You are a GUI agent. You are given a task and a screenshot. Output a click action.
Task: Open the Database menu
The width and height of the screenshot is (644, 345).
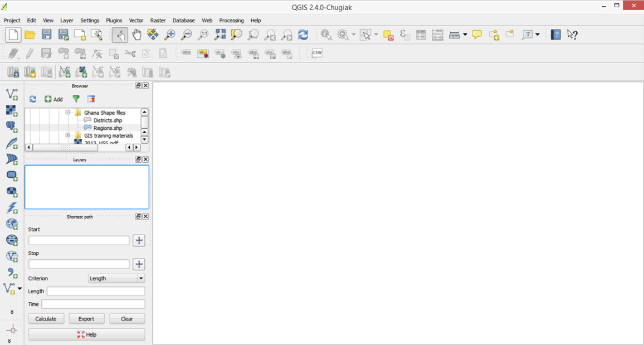pos(184,20)
